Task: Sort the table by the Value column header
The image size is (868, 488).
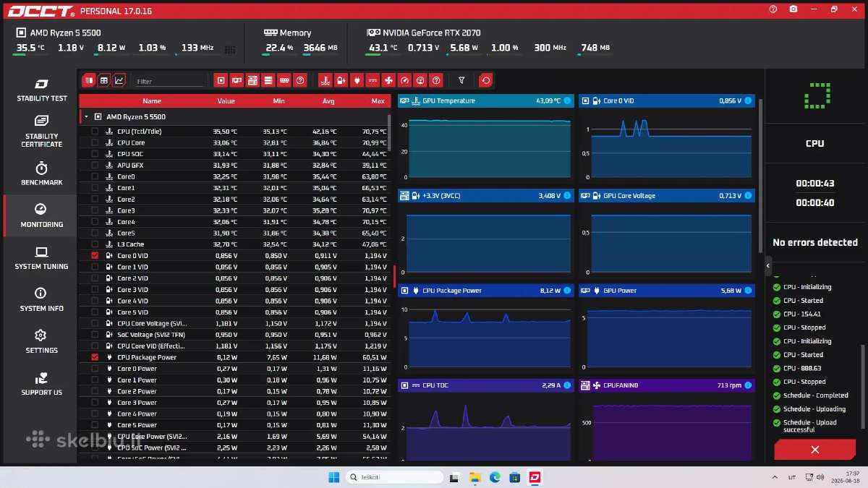Action: point(226,101)
